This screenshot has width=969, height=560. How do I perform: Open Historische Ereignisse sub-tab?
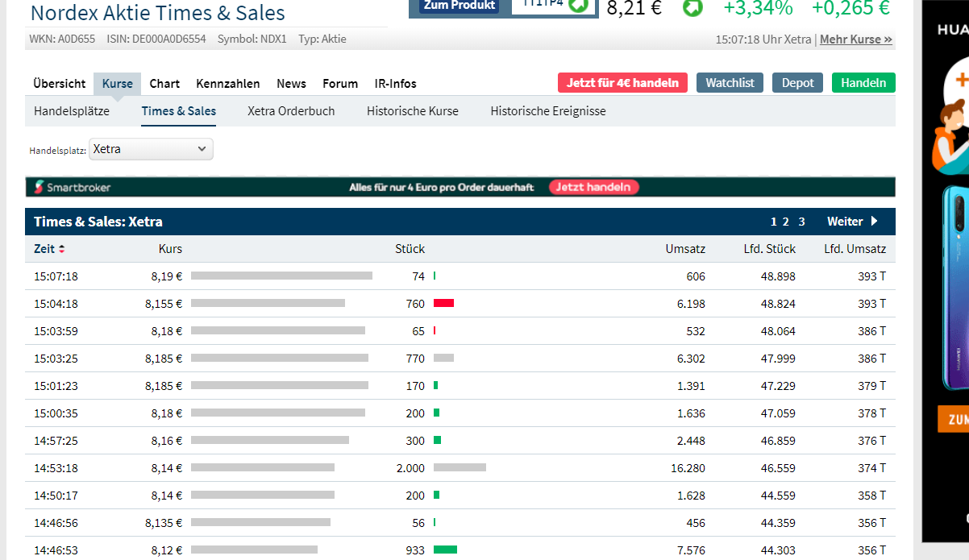pos(548,111)
